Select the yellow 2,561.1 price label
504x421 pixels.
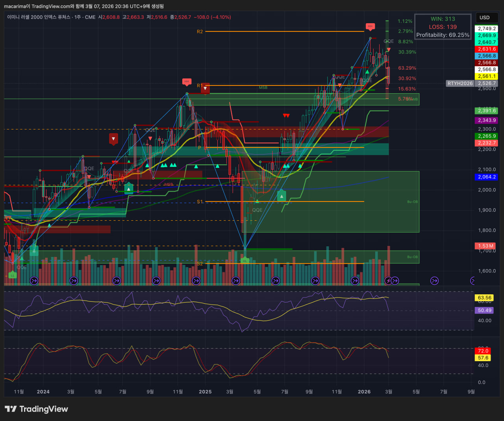point(487,76)
